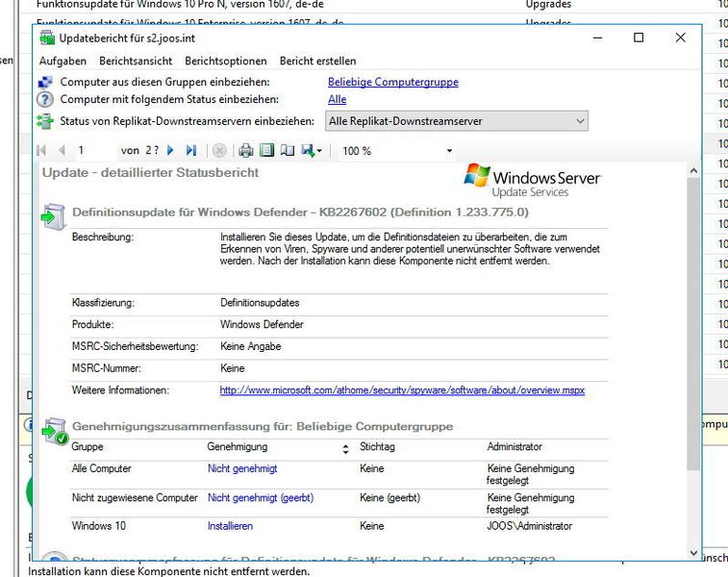Open the Weitere Informationen microsoft.com link
Screen dimensions: 728x577
402,389
